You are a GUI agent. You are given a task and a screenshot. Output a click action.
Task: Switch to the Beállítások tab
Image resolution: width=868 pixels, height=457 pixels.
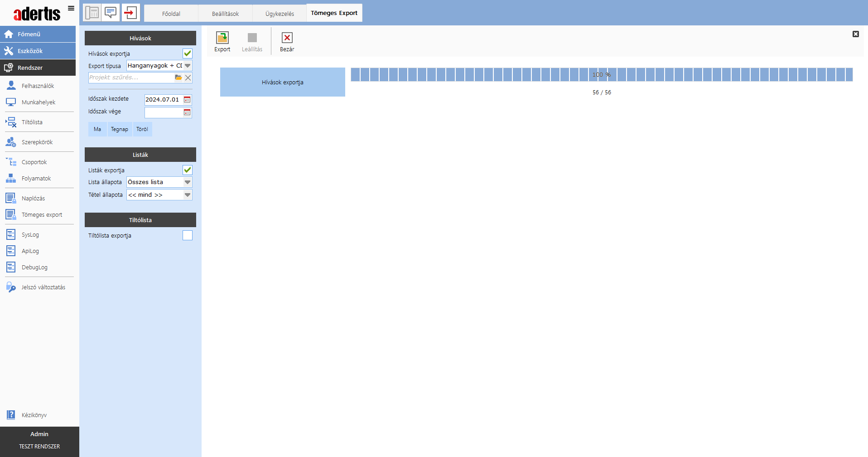tap(225, 14)
